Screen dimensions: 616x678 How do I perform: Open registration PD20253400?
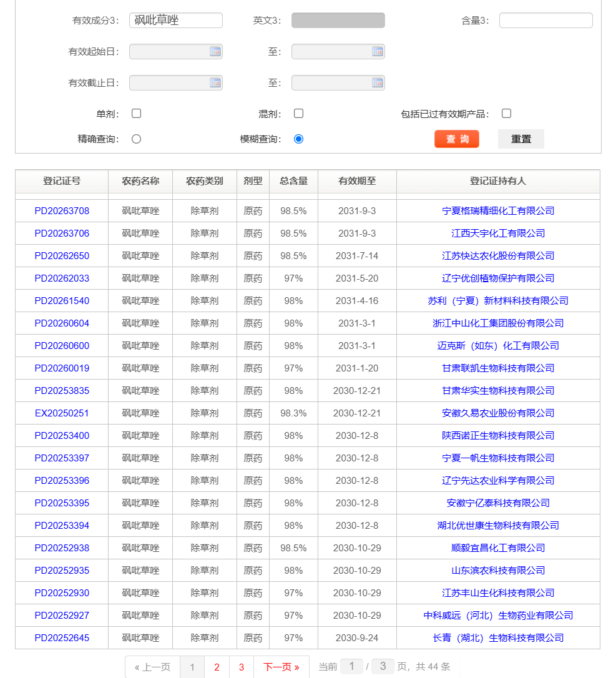[62, 436]
